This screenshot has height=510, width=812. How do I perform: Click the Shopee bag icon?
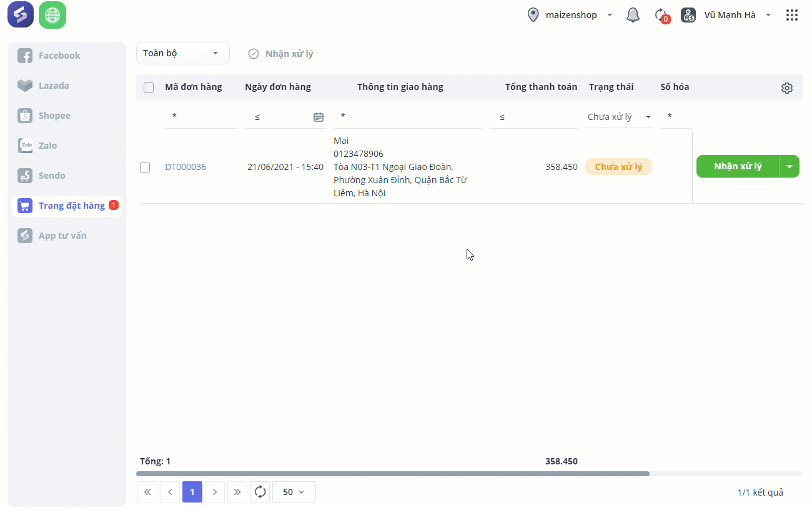tap(25, 116)
